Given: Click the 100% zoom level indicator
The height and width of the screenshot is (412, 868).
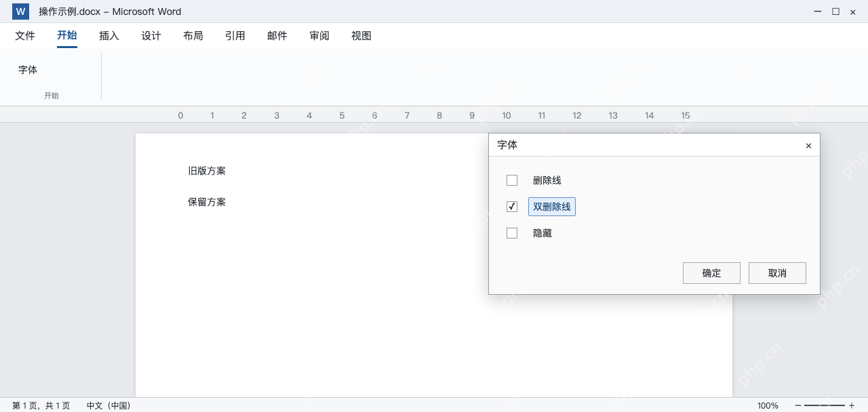Looking at the screenshot, I should (768, 405).
